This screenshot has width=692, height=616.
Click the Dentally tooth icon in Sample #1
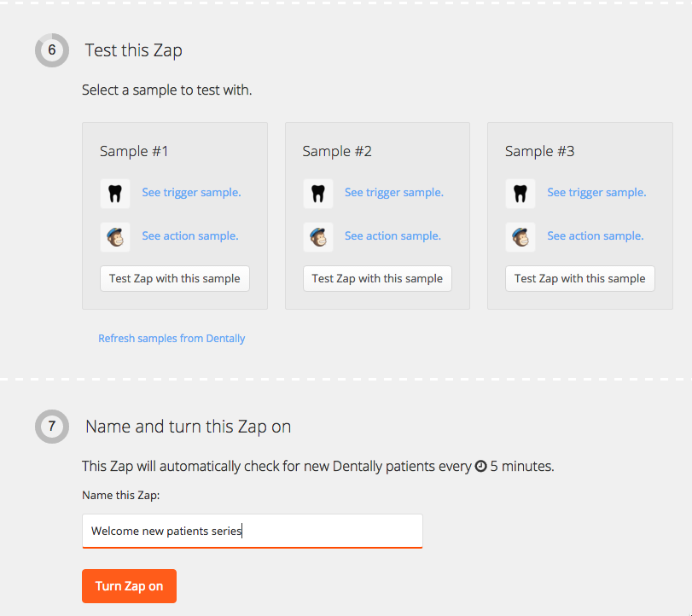point(115,193)
